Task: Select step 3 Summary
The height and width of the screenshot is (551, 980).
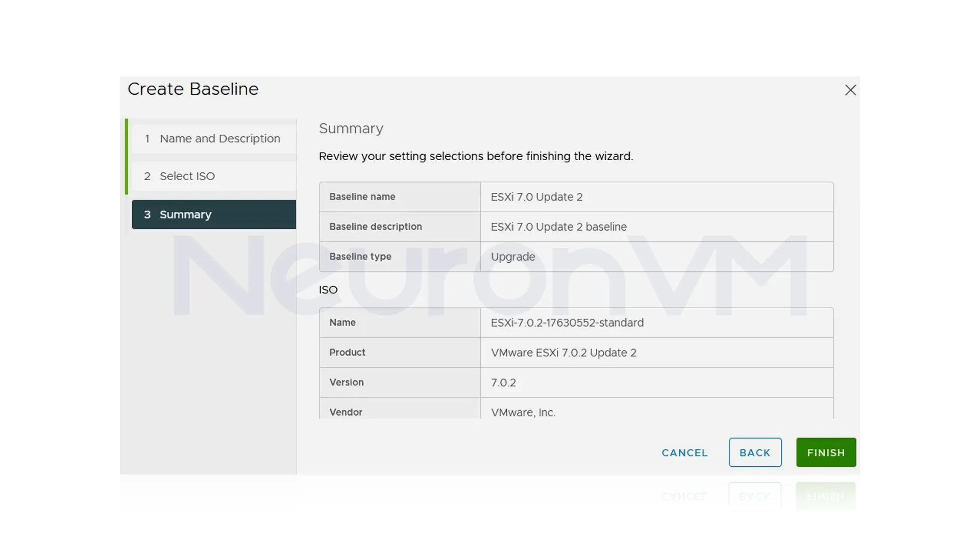Action: click(x=213, y=214)
